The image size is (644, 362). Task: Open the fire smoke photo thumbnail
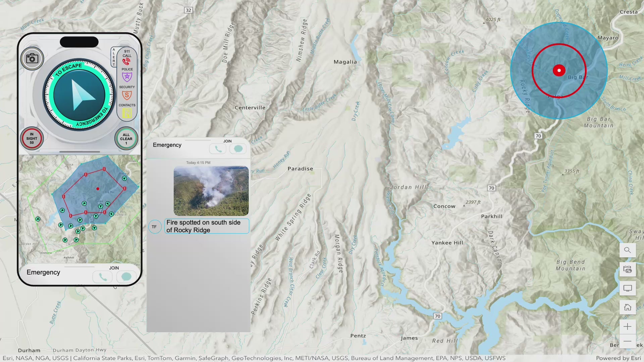211,191
